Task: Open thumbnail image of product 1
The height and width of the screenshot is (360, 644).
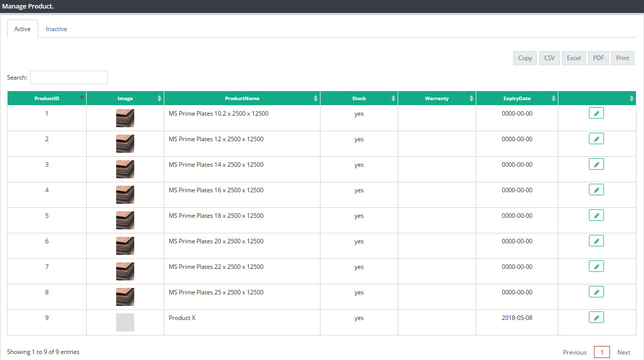Action: [125, 118]
